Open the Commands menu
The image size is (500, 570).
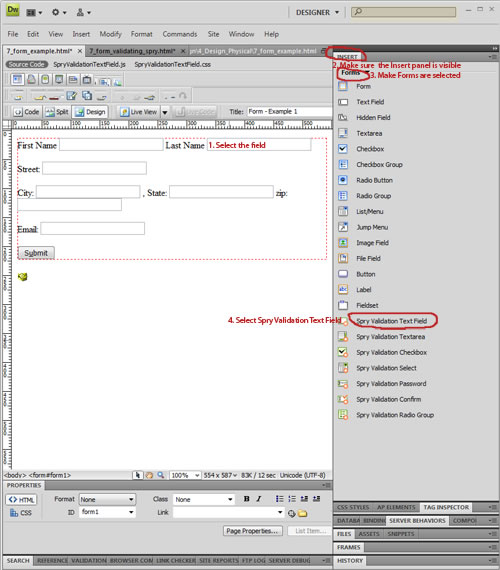point(180,34)
